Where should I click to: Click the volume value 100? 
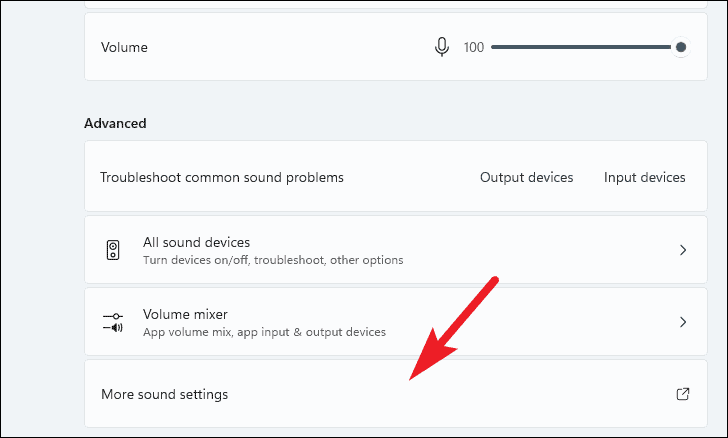click(x=474, y=47)
